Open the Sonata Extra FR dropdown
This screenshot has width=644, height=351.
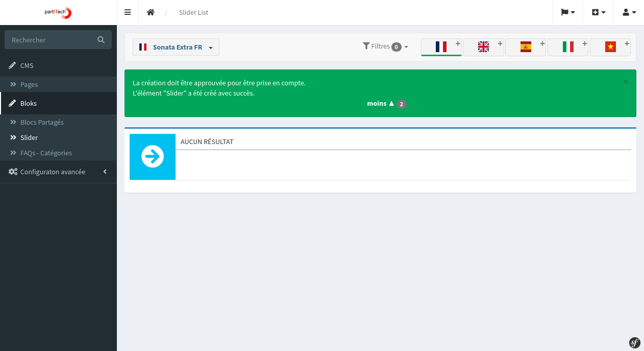[x=176, y=47]
